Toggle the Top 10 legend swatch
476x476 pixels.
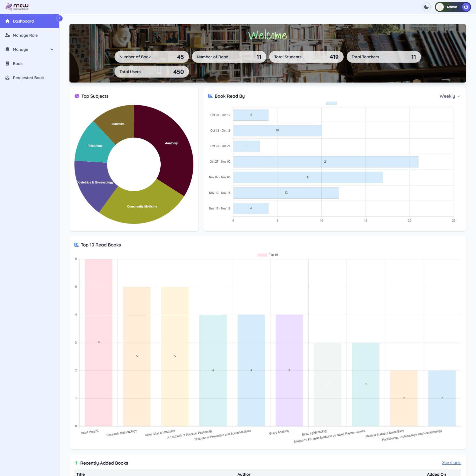(x=262, y=255)
